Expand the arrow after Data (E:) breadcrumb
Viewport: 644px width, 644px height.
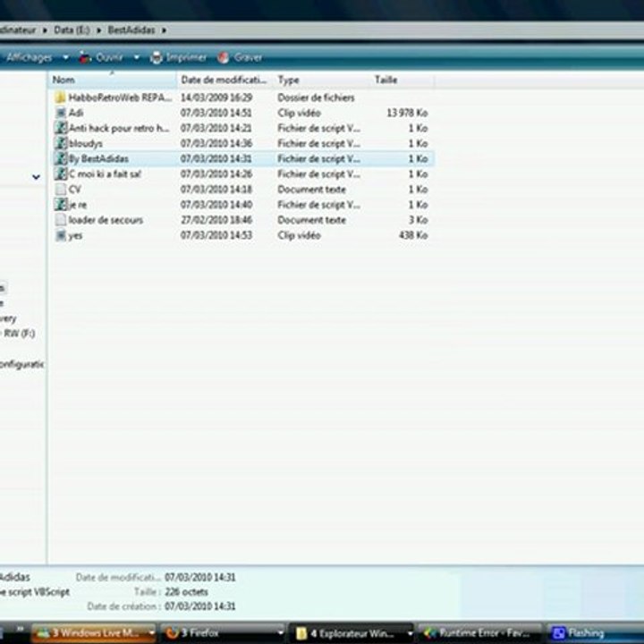[x=99, y=30]
